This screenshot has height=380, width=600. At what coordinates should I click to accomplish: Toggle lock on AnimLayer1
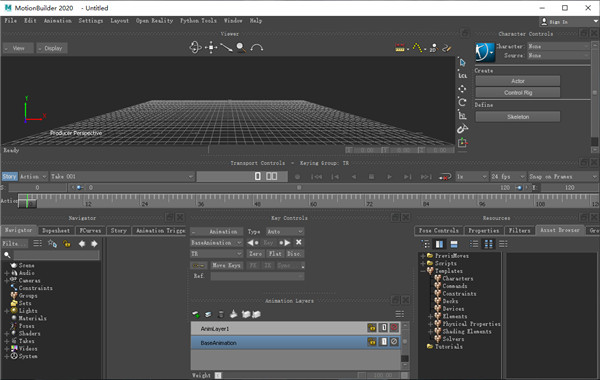click(x=372, y=328)
